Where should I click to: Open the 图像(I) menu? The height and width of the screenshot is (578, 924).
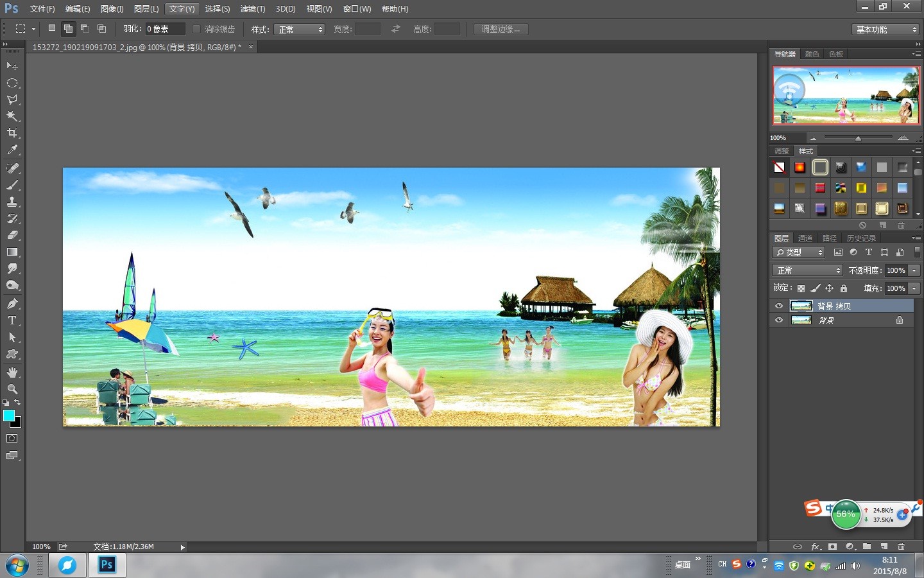pyautogui.click(x=112, y=9)
